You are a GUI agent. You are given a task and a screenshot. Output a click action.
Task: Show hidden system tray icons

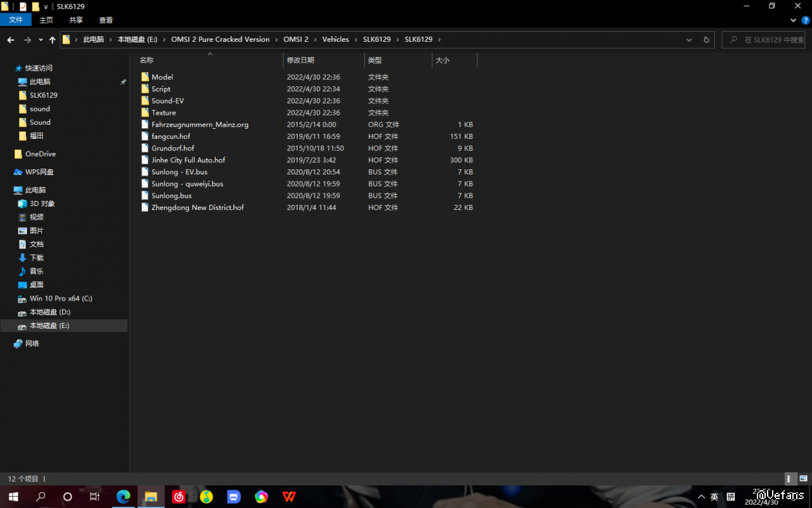(701, 497)
